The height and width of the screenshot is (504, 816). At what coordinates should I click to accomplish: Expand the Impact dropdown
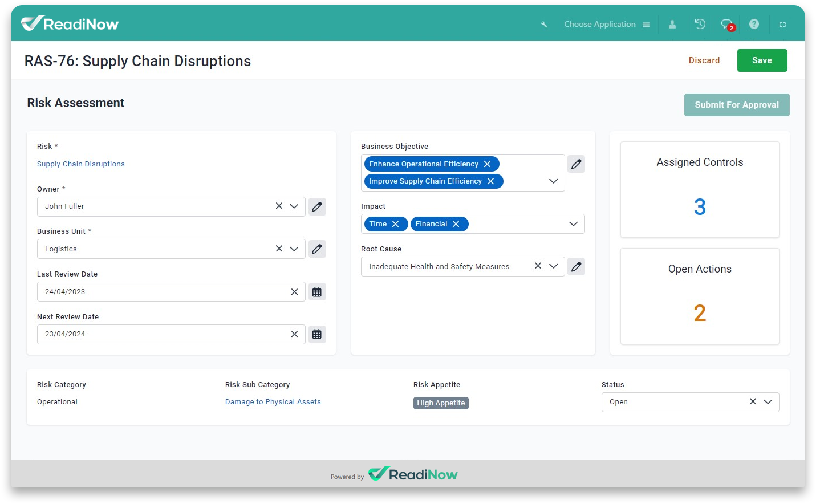click(573, 223)
